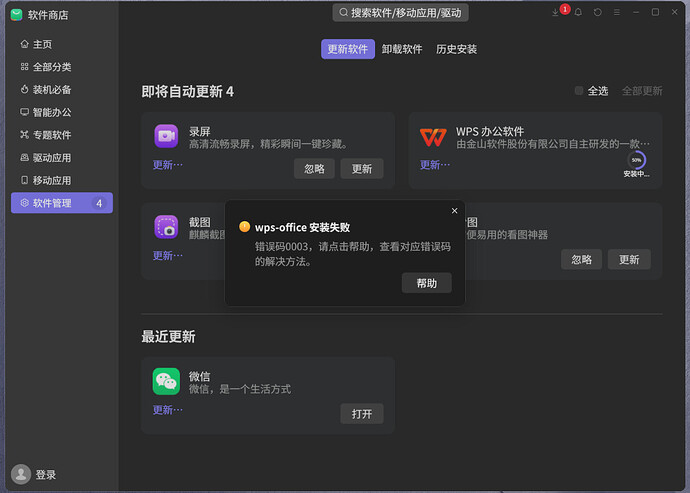
Task: Click the user avatar next to 登录
Action: tap(21, 474)
